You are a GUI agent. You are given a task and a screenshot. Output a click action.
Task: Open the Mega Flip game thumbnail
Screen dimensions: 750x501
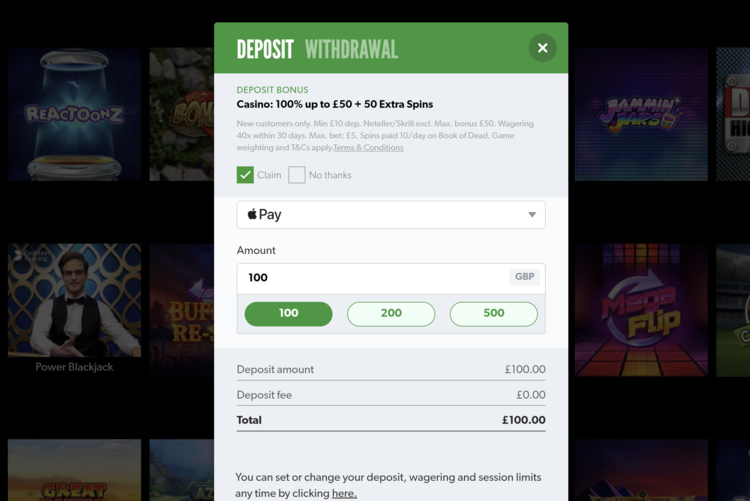pos(641,310)
